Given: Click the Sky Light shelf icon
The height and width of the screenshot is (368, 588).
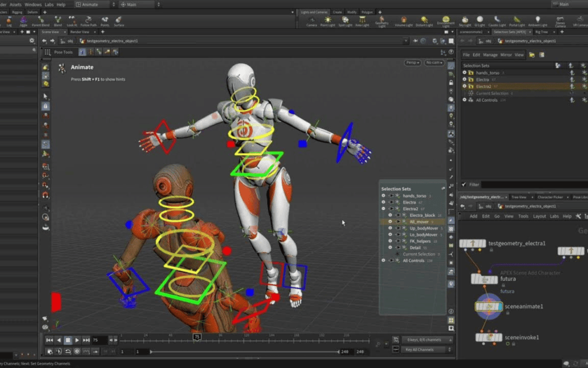Looking at the screenshot, I should [465, 21].
